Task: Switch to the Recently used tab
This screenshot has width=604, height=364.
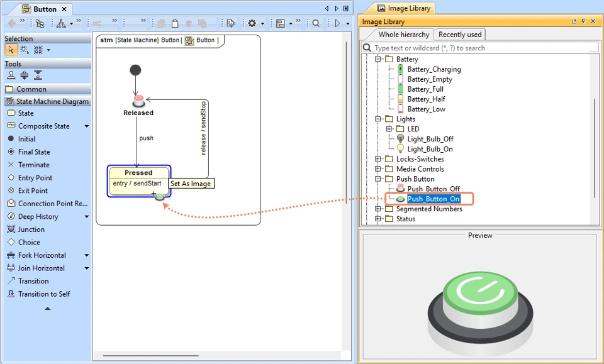Action: 460,35
